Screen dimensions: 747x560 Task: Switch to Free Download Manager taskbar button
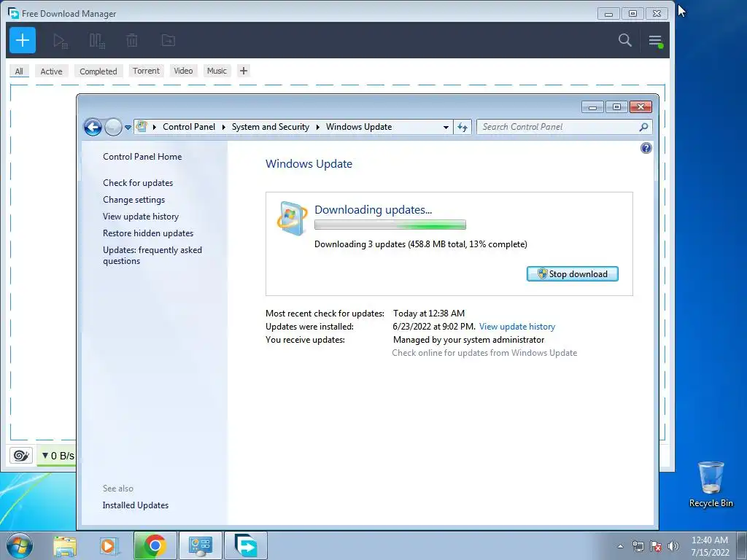(x=246, y=545)
